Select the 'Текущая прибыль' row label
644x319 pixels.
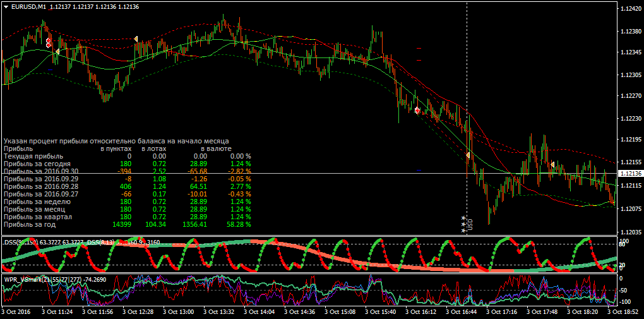(x=33, y=156)
